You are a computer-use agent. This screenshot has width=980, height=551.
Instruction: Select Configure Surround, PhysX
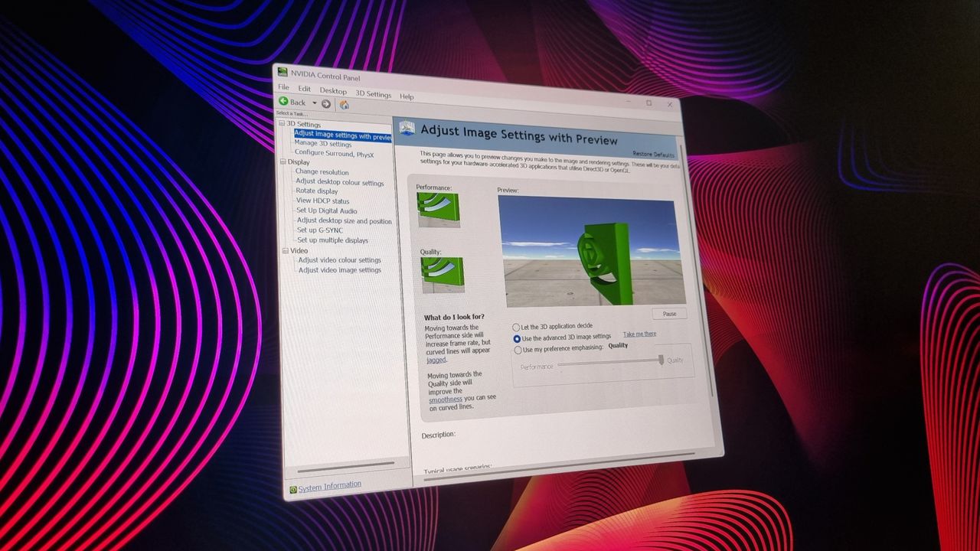point(335,153)
